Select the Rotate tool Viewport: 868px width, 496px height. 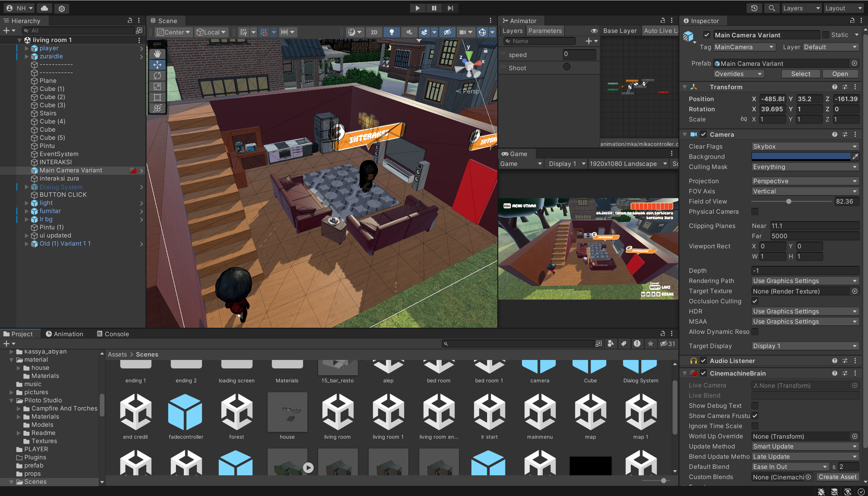point(157,75)
